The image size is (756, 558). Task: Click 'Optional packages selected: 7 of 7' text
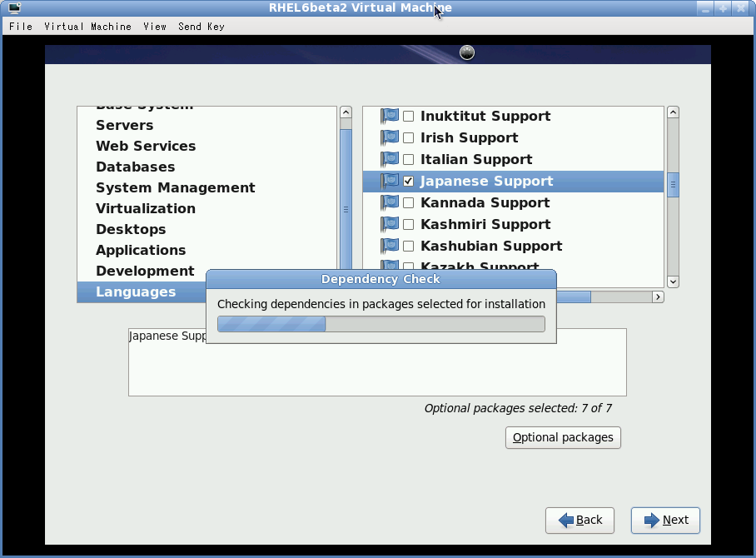click(x=519, y=408)
